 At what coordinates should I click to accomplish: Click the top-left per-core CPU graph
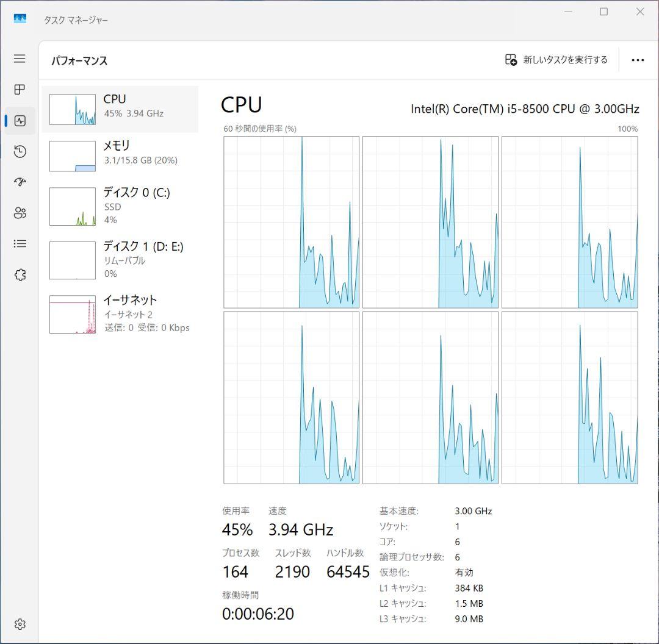point(291,221)
